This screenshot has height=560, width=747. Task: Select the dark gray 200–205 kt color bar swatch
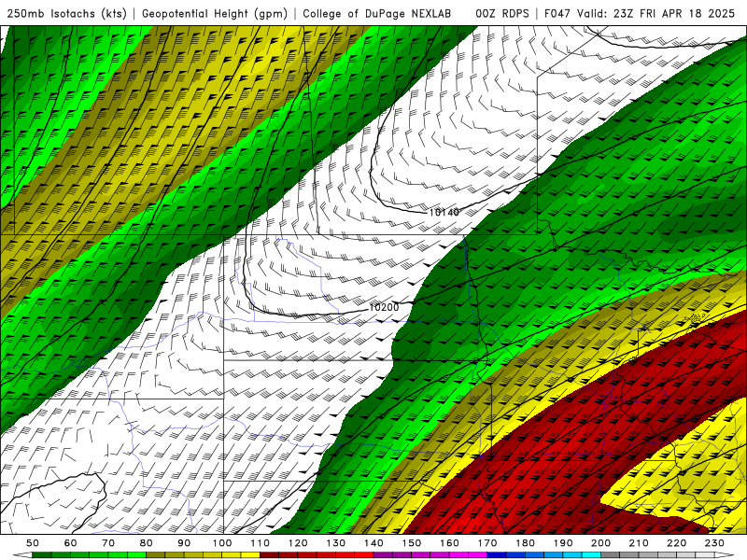point(611,554)
